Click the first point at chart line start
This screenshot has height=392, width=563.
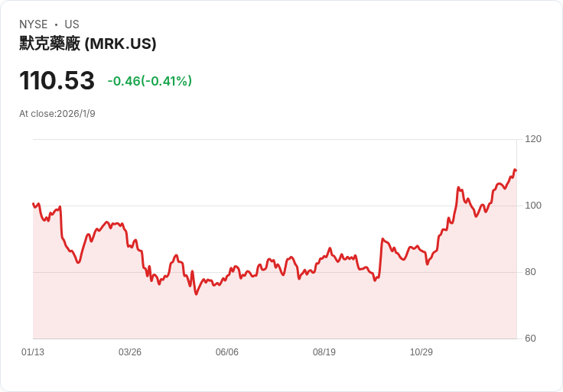33,203
